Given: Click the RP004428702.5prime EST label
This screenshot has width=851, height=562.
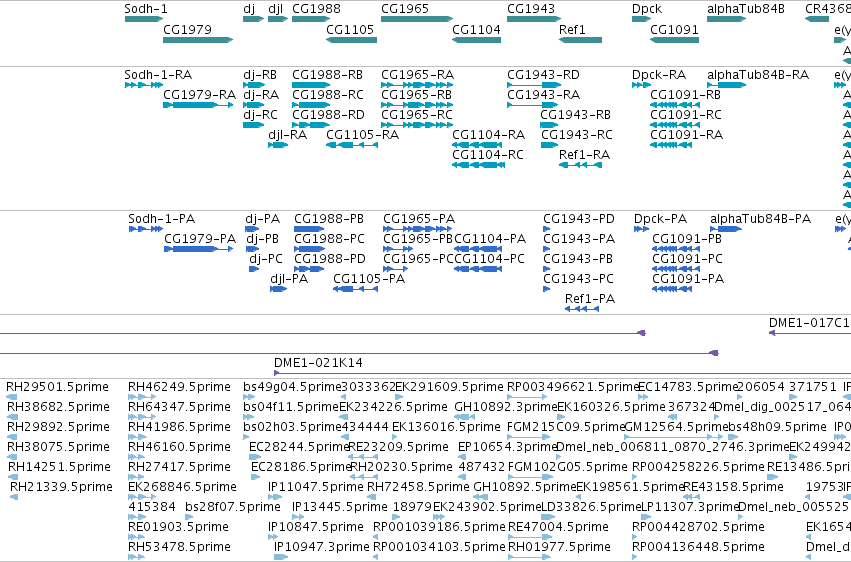Looking at the screenshot, I should 698,527.
